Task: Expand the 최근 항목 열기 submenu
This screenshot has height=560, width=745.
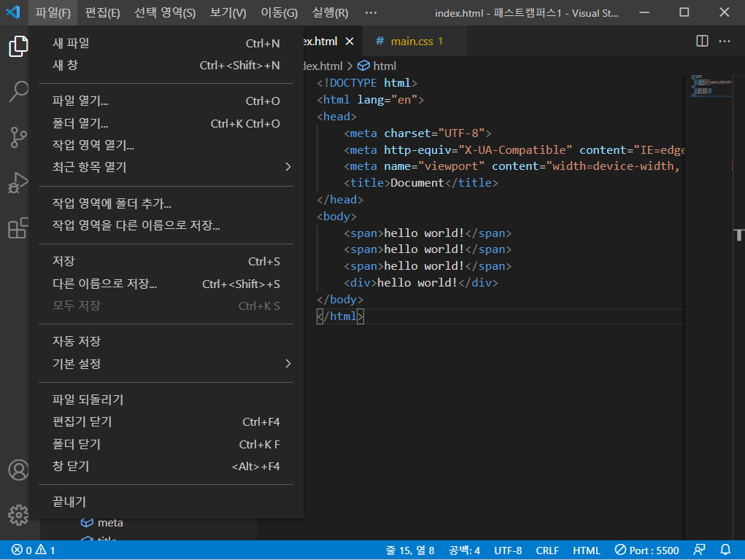Action: tap(166, 167)
